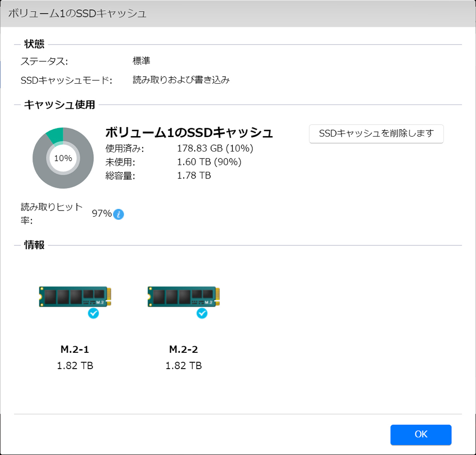The height and width of the screenshot is (455, 476).
Task: Click the キャッシュ使用 section header
Action: point(59,105)
